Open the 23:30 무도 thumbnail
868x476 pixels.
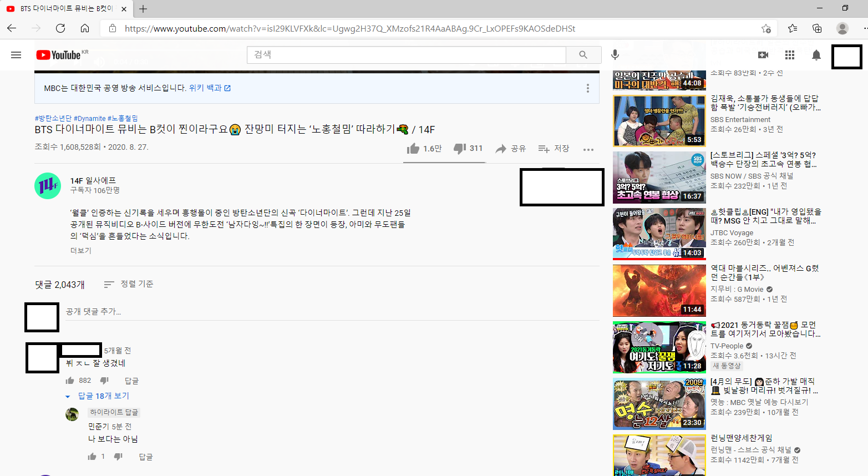pyautogui.click(x=659, y=403)
